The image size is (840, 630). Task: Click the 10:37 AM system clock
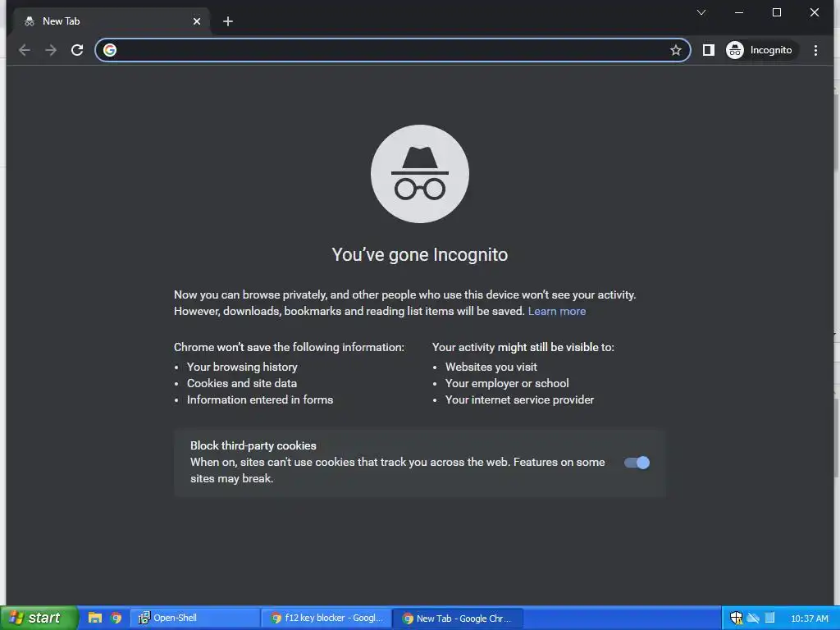[809, 619]
